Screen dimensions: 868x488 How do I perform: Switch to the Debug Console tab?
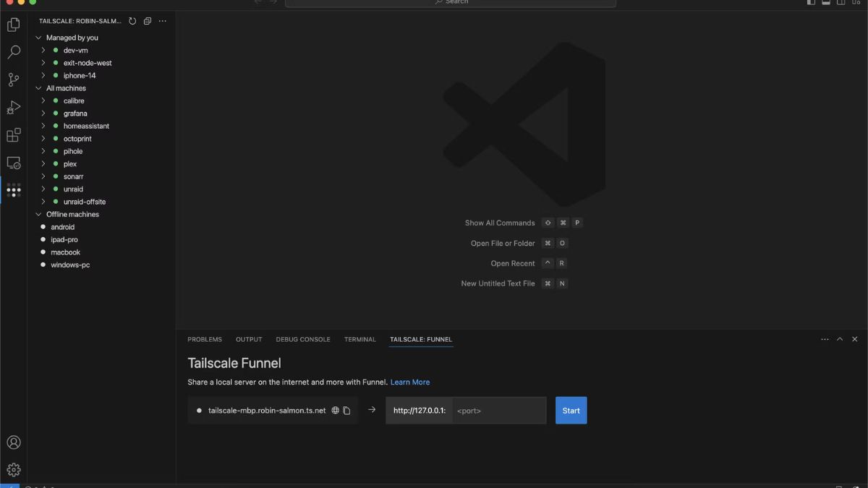point(303,339)
